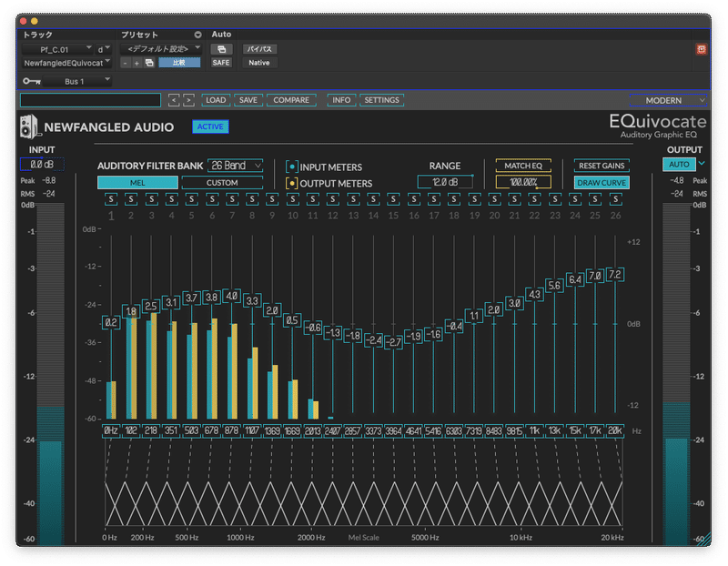
Task: Go to previous preset arrow
Action: [174, 100]
